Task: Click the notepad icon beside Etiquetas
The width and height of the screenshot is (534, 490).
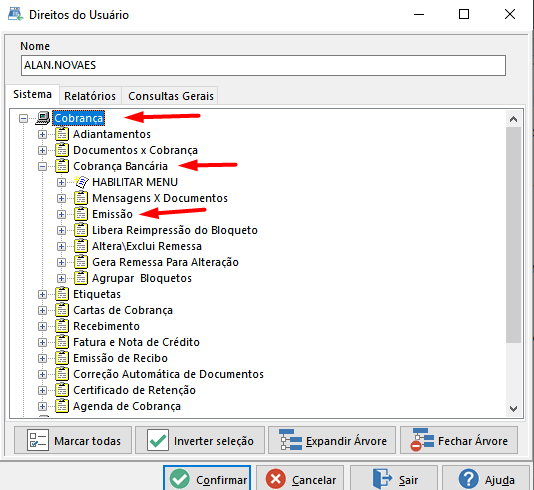Action: click(62, 294)
